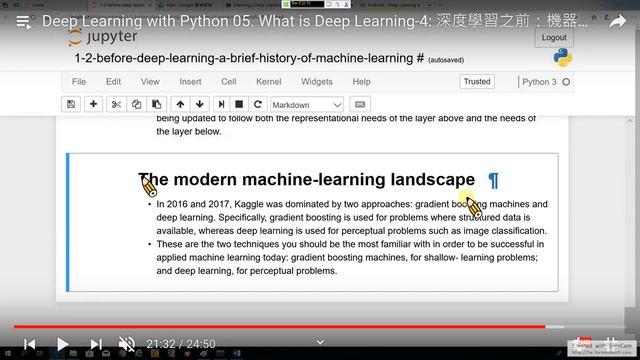Select the heading 'The modern machine-learning landscape'
Image resolution: width=640 pixels, height=360 pixels.
point(307,179)
